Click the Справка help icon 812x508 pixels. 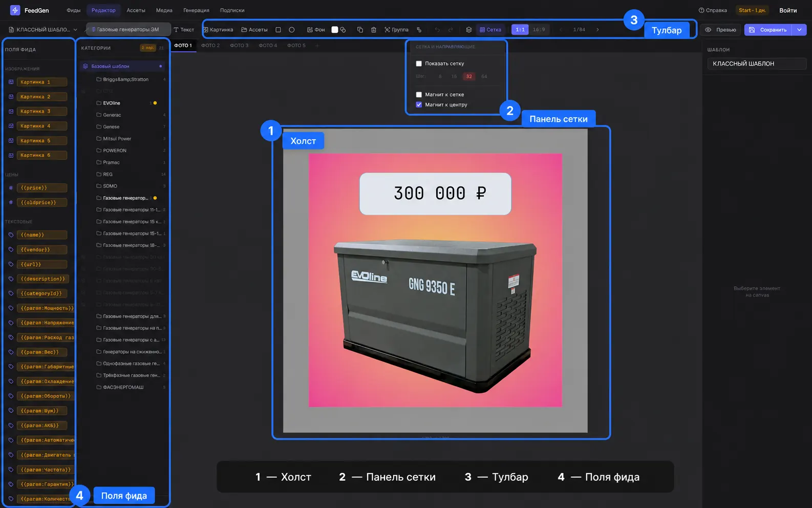(x=701, y=10)
